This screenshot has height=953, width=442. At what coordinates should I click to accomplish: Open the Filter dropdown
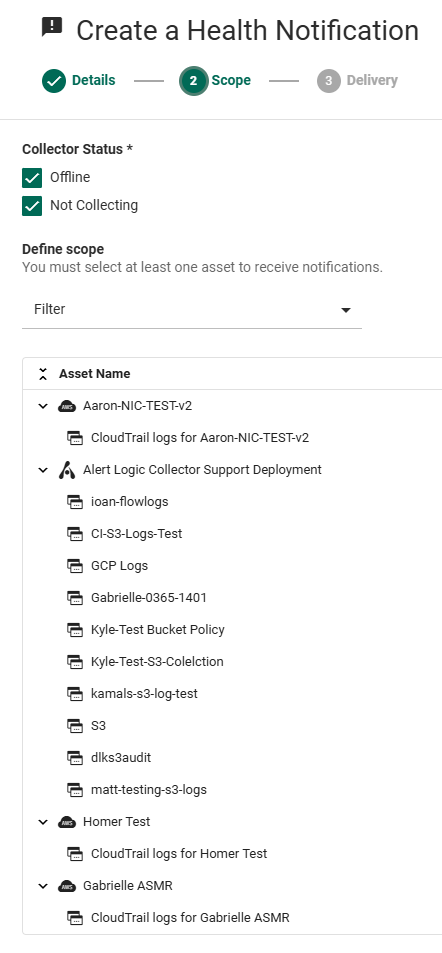click(x=192, y=310)
